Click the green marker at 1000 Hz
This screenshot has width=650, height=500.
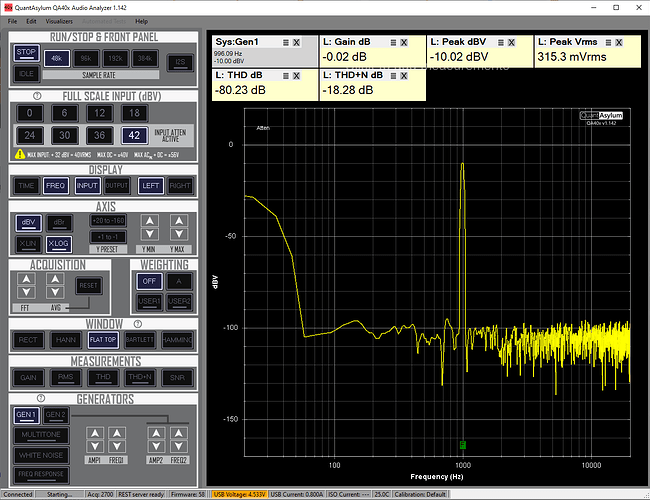click(463, 444)
